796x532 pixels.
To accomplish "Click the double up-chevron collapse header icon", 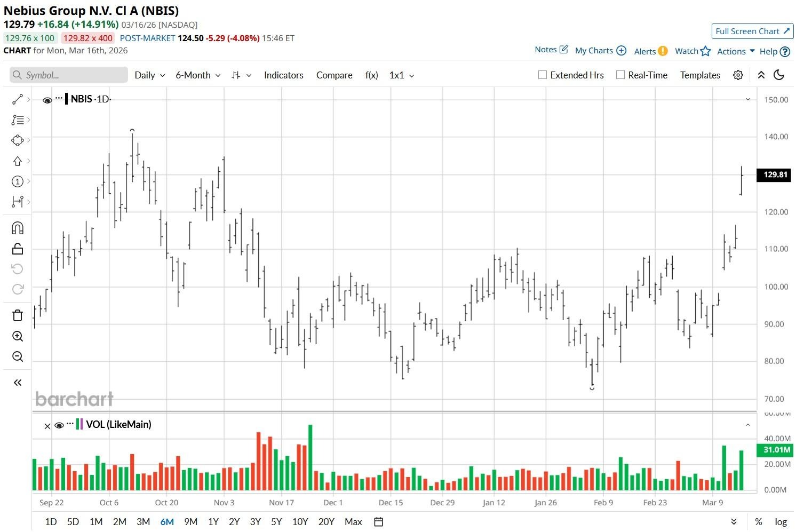I will 761,75.
